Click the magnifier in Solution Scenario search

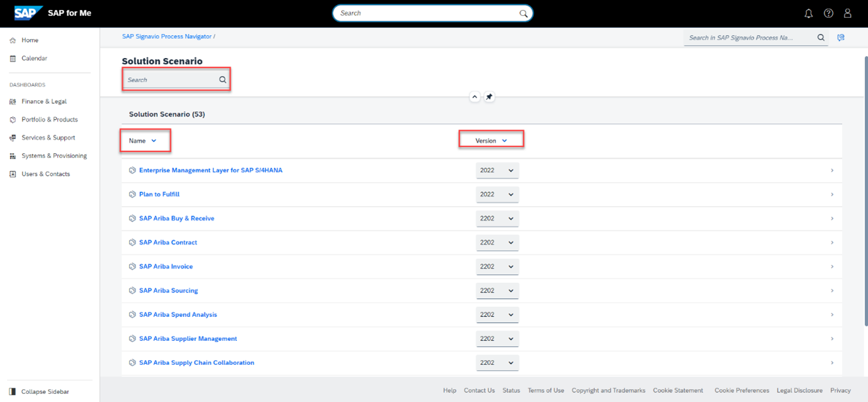click(x=222, y=80)
